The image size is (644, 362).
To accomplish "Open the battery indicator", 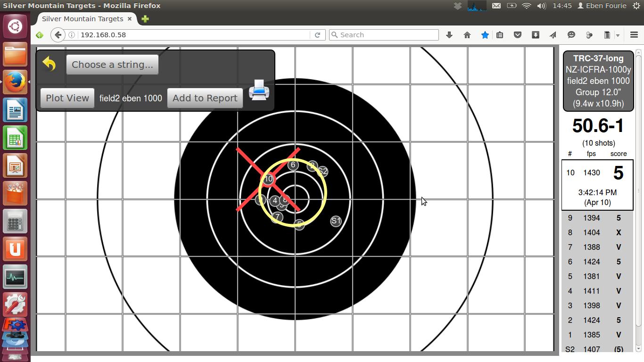I will [512, 6].
